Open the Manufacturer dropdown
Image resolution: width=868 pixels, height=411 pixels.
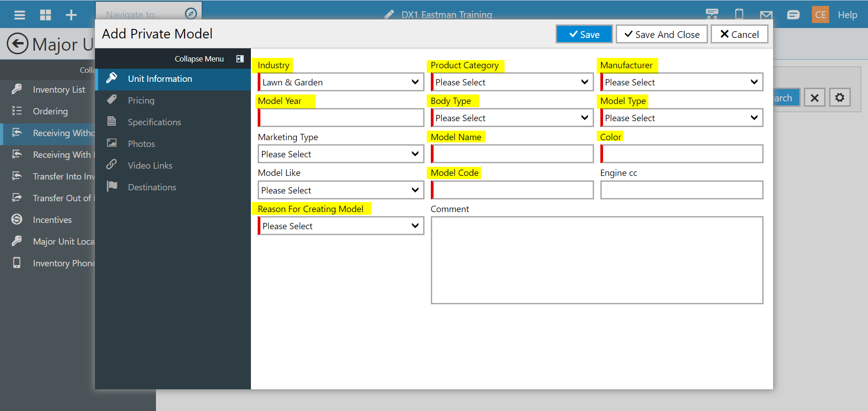[682, 82]
